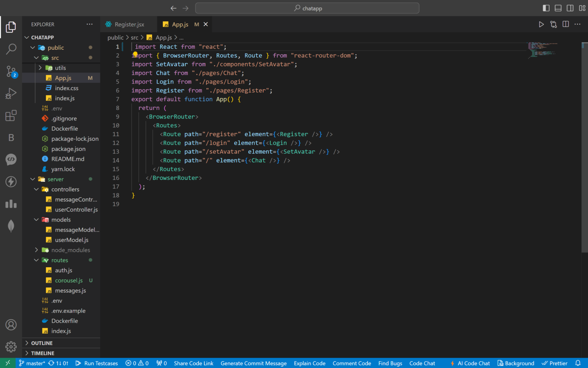
Task: Click the chatapp command center search box
Action: (307, 8)
